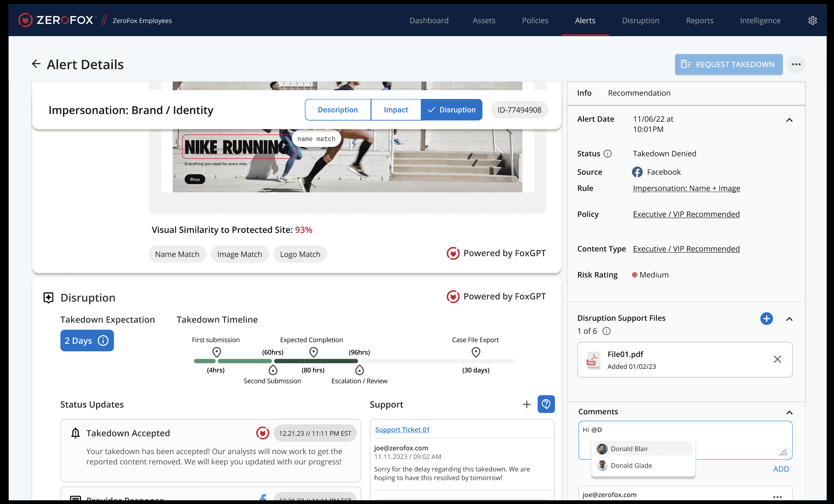Click the info icon on 2 Days badge
Viewport: 834px width, 504px height.
[103, 340]
